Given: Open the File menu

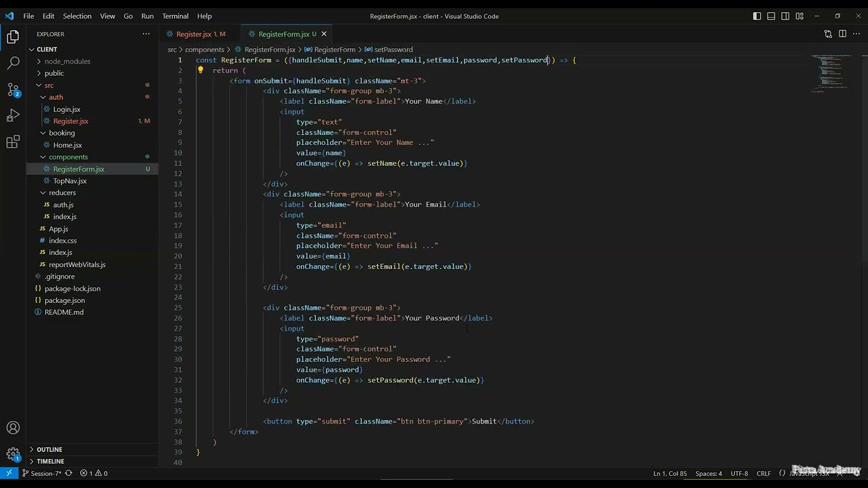Looking at the screenshot, I should pyautogui.click(x=28, y=16).
